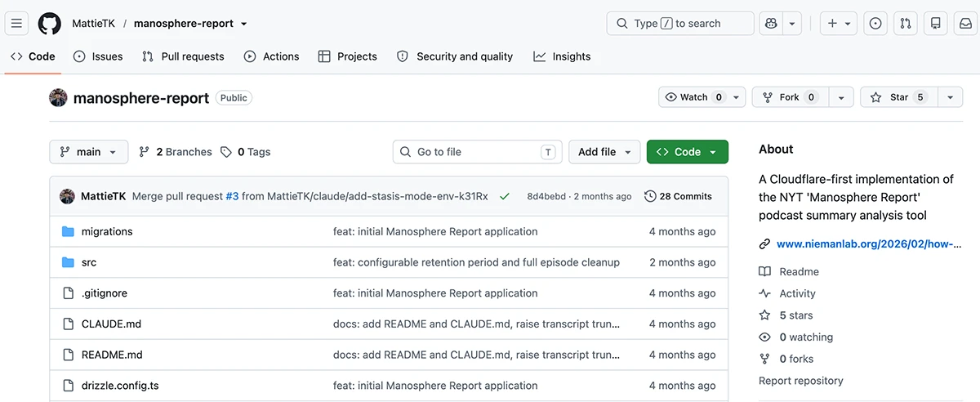Open pull request #3 link
This screenshot has width=980, height=402.
[232, 196]
